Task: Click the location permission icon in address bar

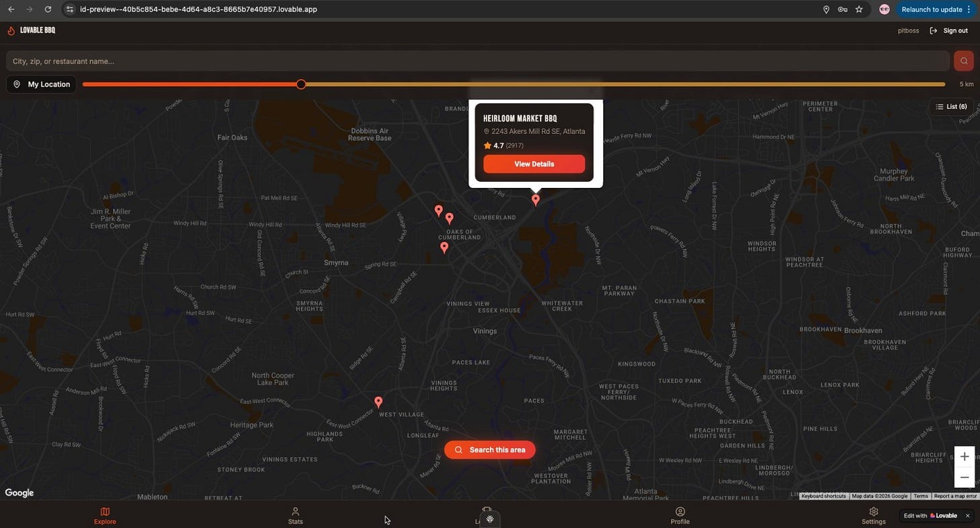Action: (x=826, y=9)
